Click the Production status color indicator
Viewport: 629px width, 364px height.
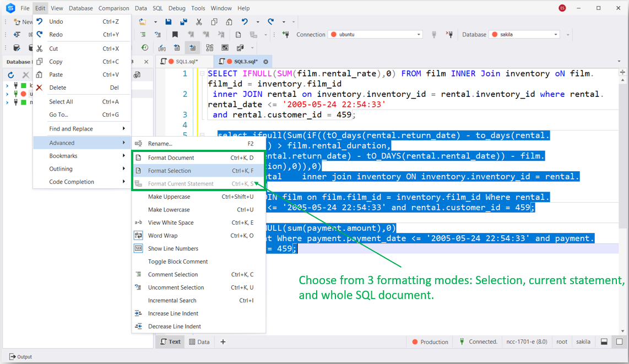tap(416, 342)
